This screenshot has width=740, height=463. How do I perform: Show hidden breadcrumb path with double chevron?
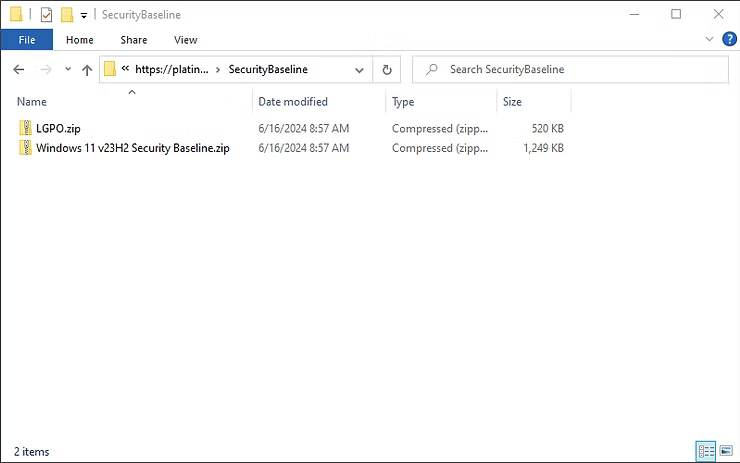pyautogui.click(x=125, y=69)
